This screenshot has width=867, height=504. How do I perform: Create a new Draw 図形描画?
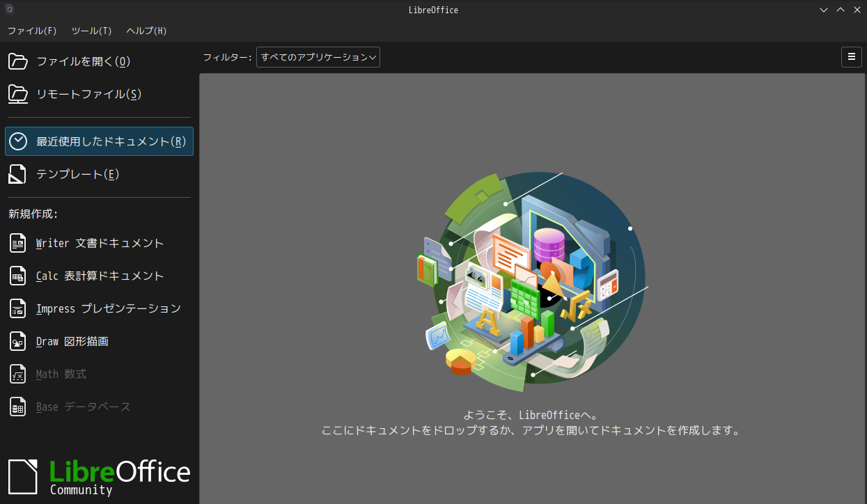tap(97, 341)
